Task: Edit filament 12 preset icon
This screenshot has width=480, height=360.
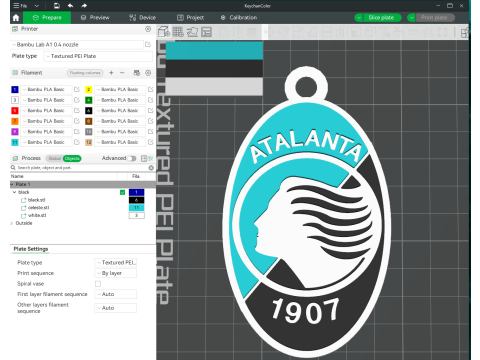Action: [150, 142]
